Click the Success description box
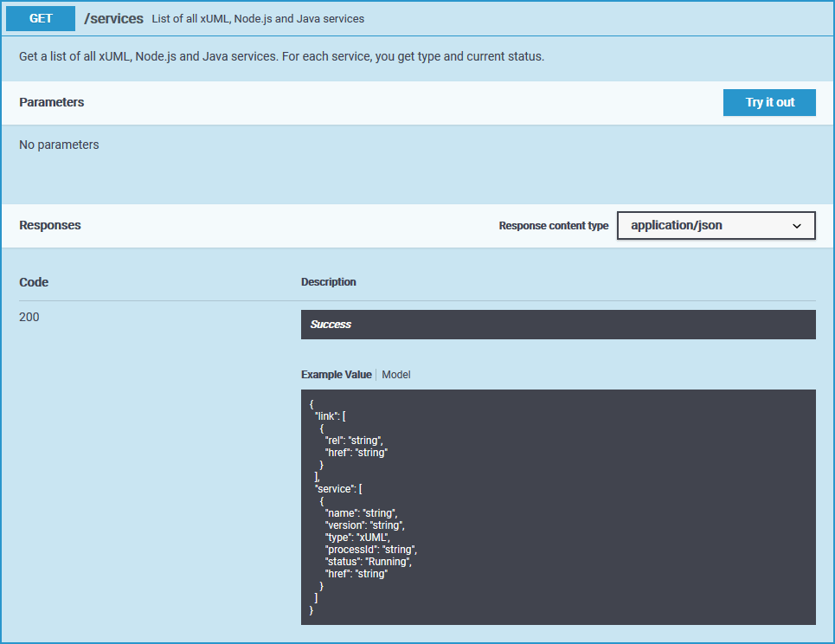 [557, 325]
